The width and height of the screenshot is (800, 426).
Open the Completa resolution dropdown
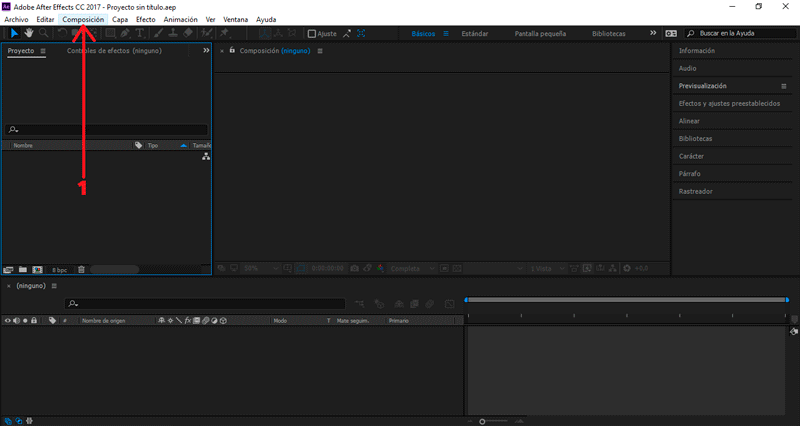coord(412,268)
